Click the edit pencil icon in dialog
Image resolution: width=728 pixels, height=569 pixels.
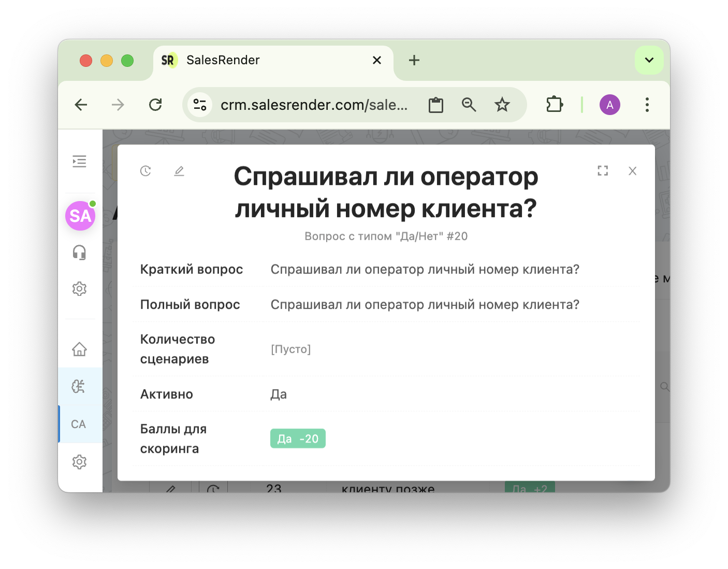[179, 171]
